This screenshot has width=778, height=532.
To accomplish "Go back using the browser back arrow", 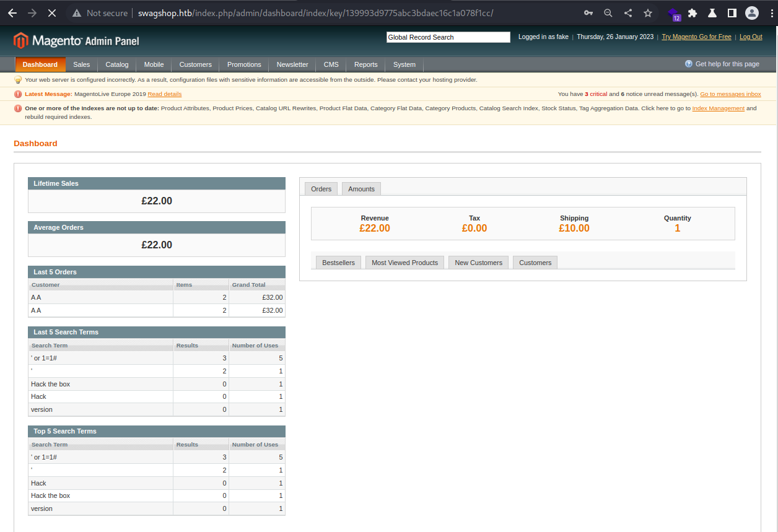I will pyautogui.click(x=12, y=13).
